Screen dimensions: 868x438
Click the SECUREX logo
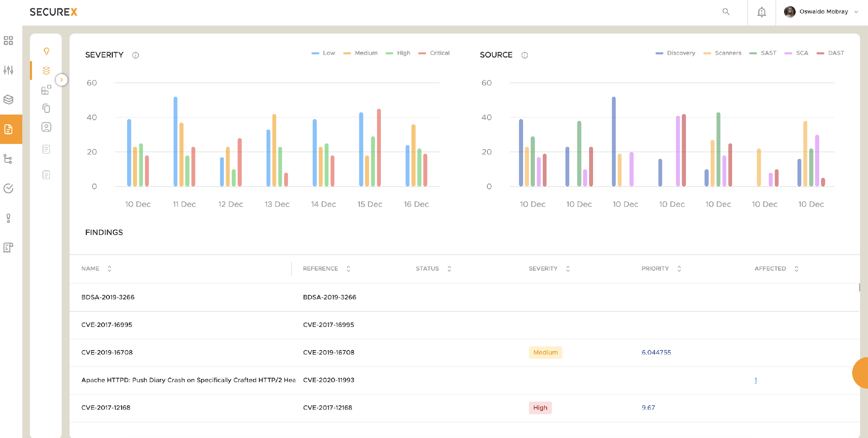tap(54, 12)
